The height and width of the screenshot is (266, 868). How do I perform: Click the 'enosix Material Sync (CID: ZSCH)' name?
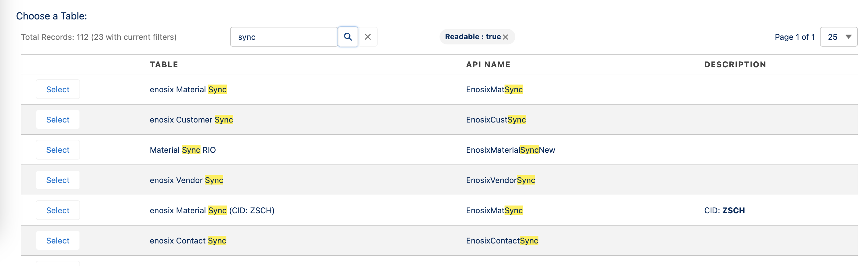(212, 210)
